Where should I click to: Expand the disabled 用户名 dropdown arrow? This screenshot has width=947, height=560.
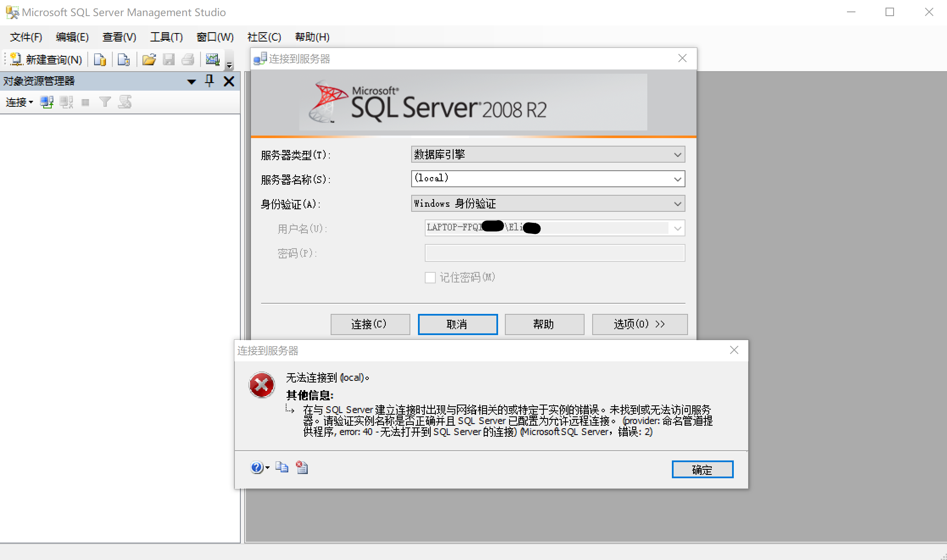click(677, 228)
